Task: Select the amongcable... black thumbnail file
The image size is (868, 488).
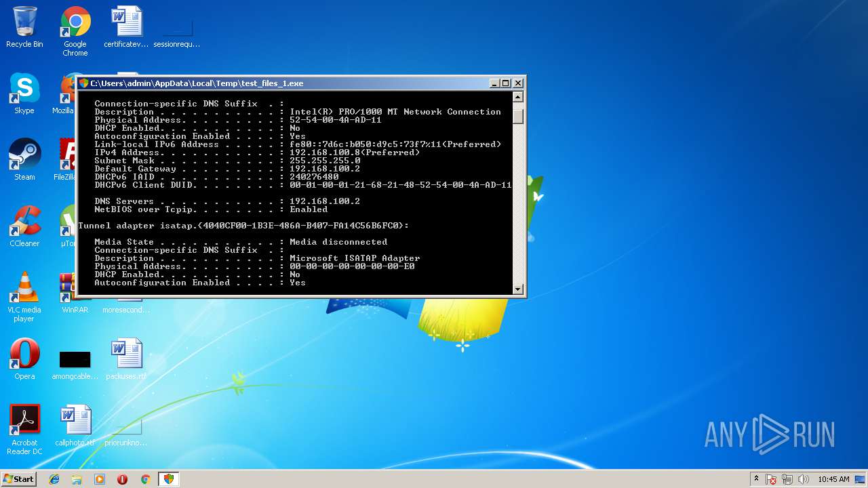Action: pyautogui.click(x=75, y=365)
